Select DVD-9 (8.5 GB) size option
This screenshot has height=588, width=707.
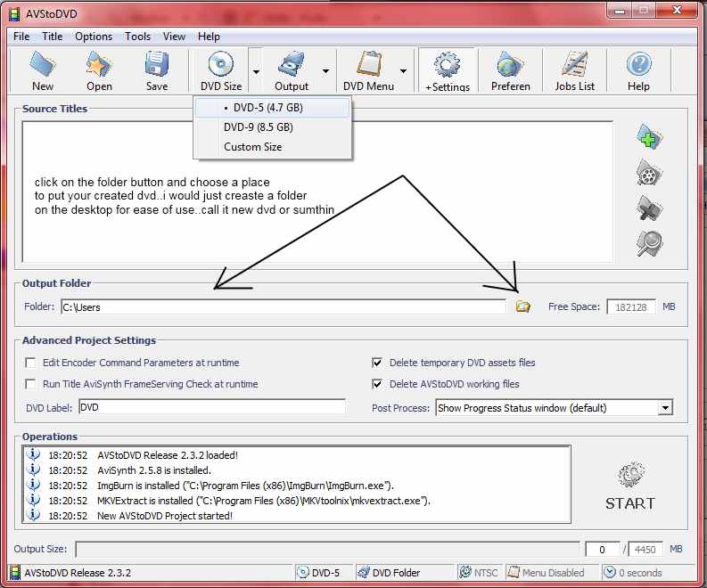(272, 127)
